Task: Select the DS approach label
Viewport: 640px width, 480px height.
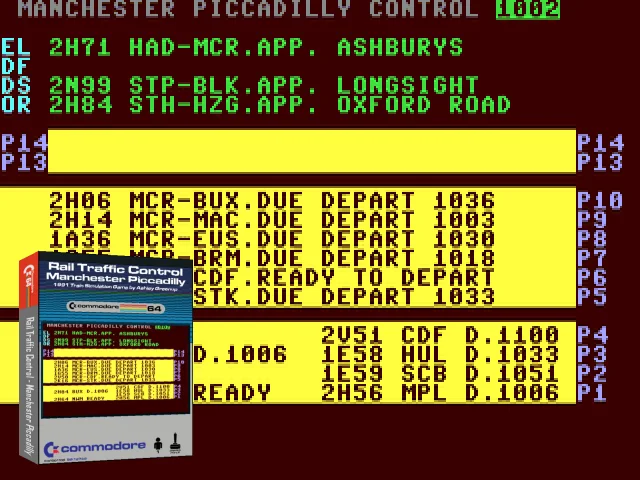Action: 16,85
